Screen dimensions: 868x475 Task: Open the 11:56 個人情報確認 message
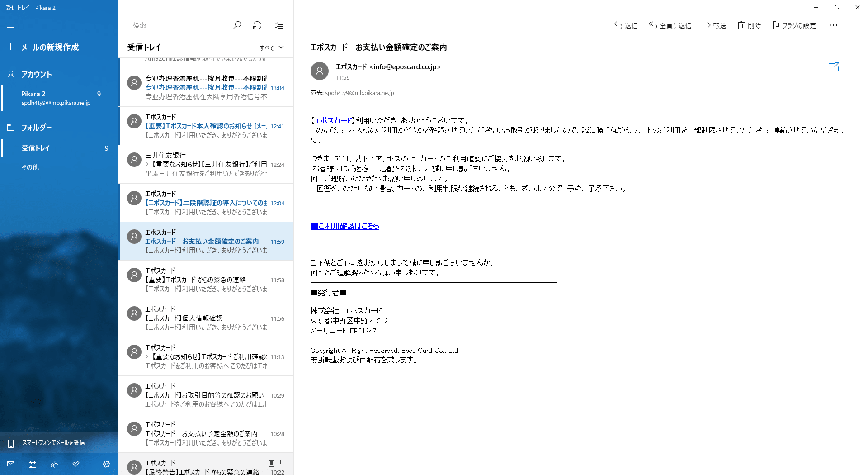pyautogui.click(x=206, y=318)
